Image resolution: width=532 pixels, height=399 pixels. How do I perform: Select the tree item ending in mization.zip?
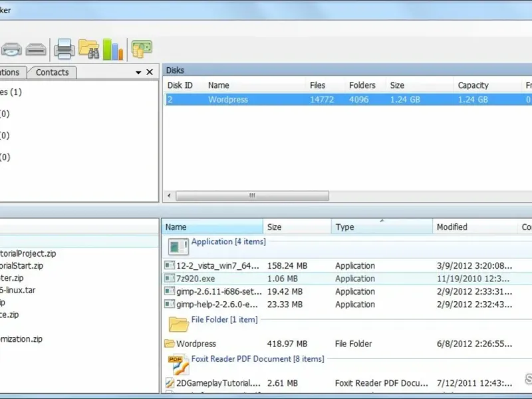pos(21,339)
